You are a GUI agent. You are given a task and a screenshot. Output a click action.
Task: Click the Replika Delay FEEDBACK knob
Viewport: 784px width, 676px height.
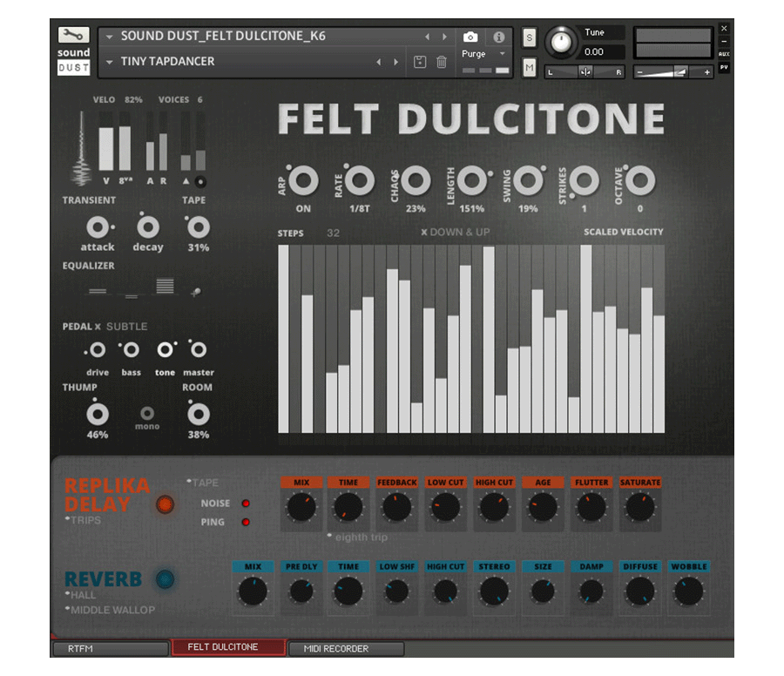coord(396,508)
